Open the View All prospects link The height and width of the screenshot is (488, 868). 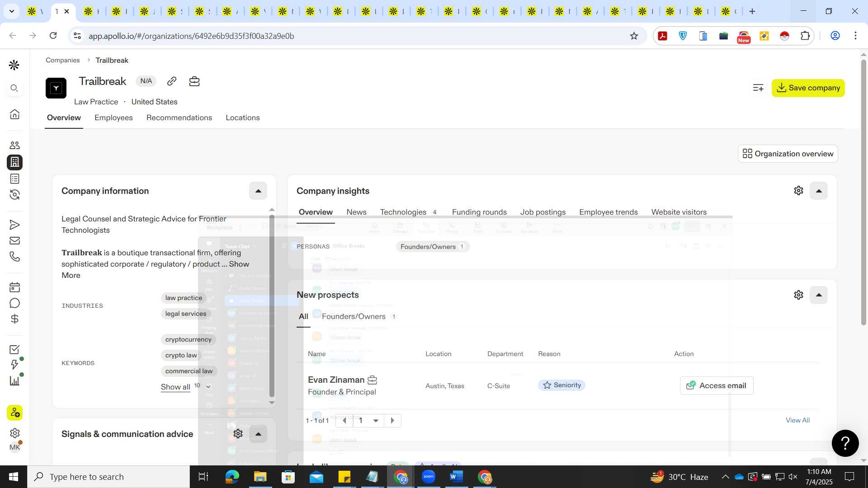click(797, 420)
